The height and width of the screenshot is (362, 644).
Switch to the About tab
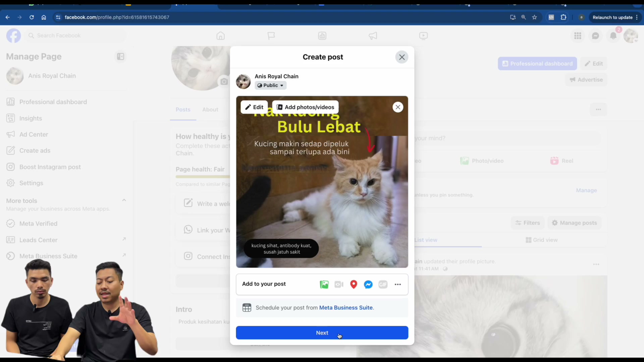coord(210,110)
